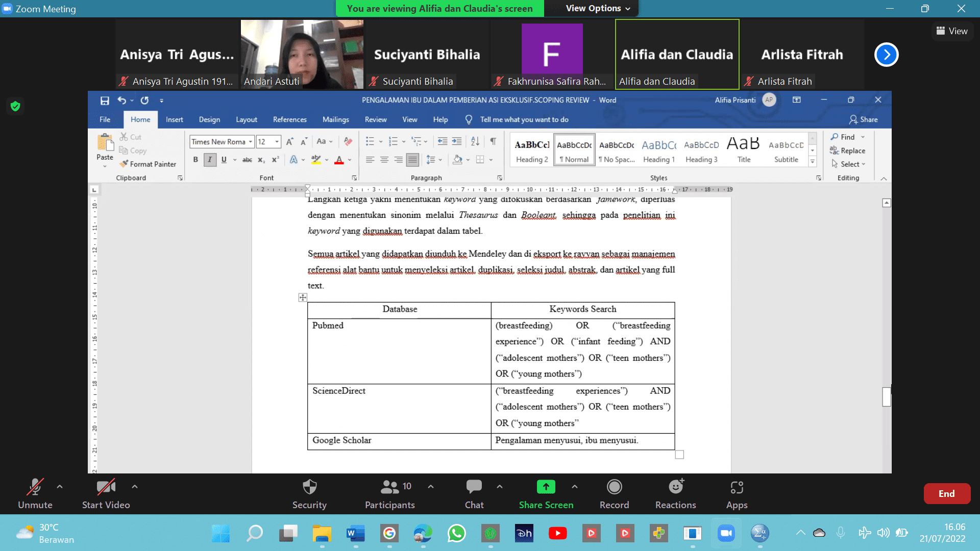Increase font size with grow font icon
The height and width of the screenshot is (551, 980).
(x=289, y=142)
